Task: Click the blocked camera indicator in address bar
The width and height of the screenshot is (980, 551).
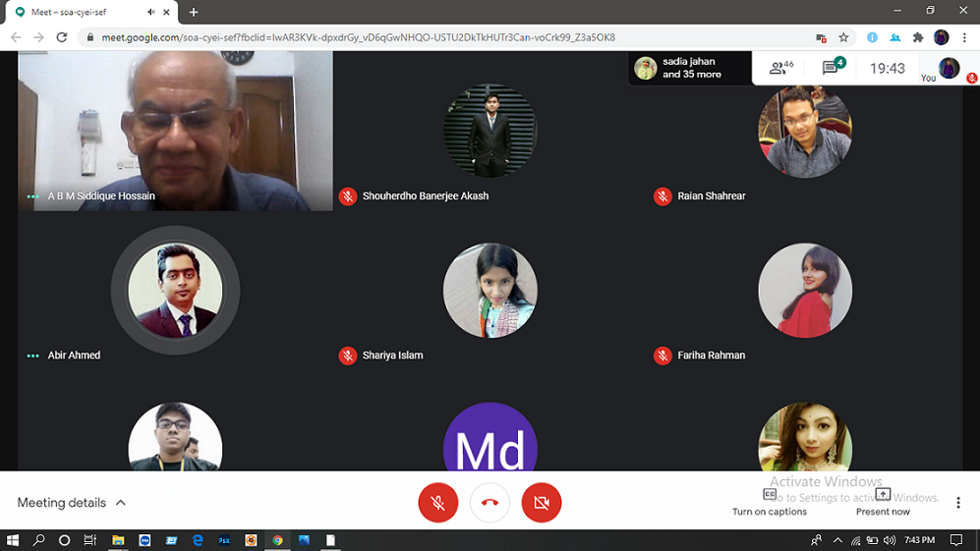Action: coord(821,37)
